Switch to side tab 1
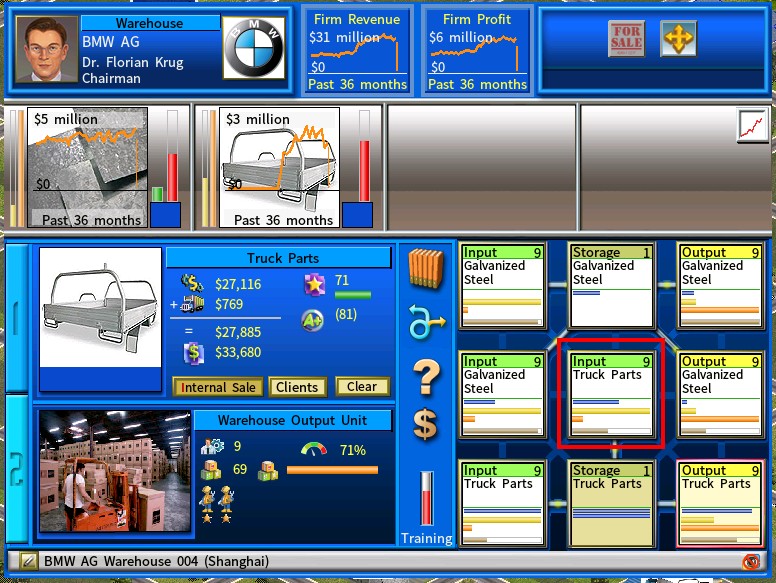Viewport: 776px width, 583px height. point(17,318)
